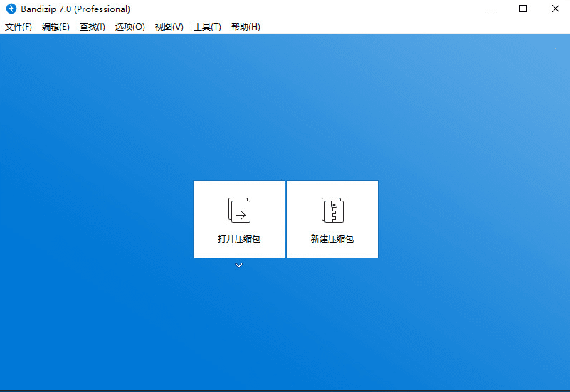Click the 新建压缩包 text label

(332, 239)
